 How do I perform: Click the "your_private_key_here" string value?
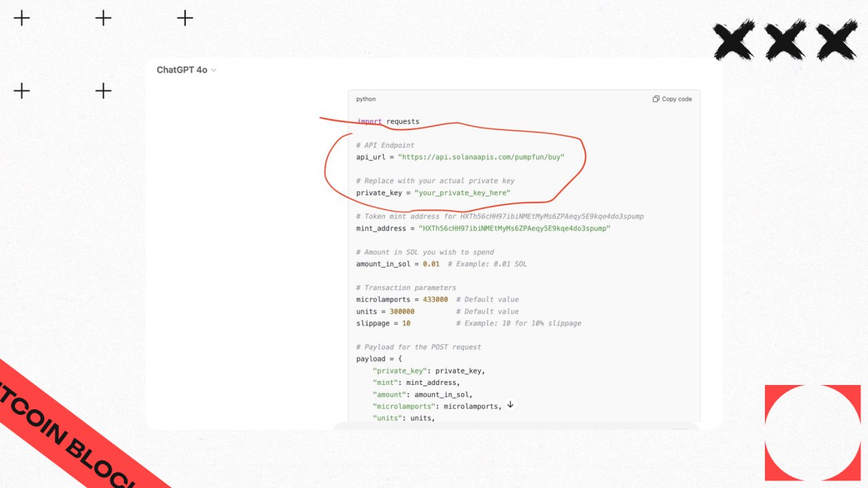point(462,193)
